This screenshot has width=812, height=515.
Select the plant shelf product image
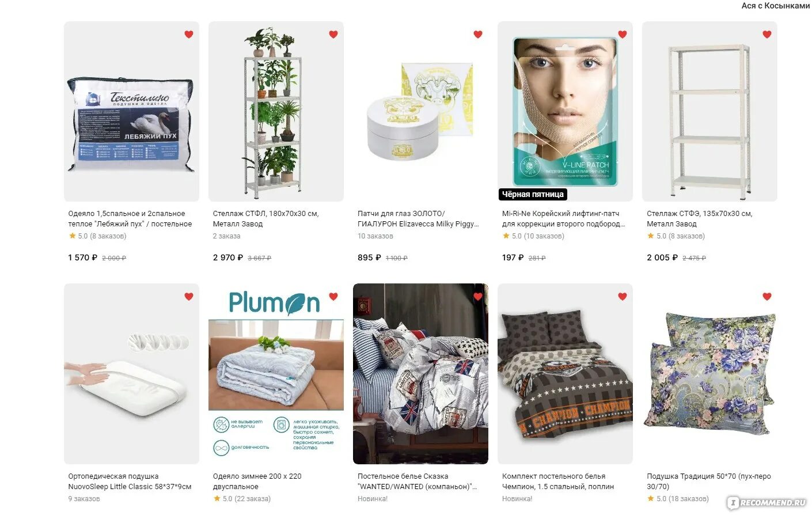pos(276,112)
